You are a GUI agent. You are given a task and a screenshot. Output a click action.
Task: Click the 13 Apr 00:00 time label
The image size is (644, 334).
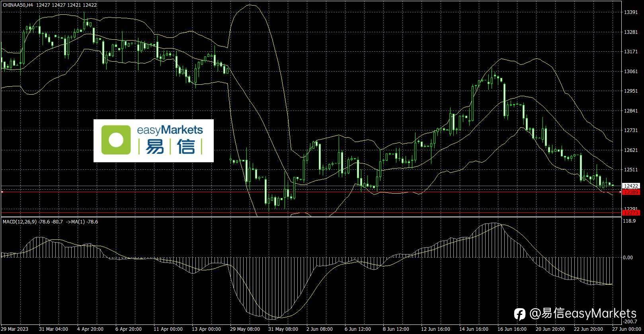[206, 329]
